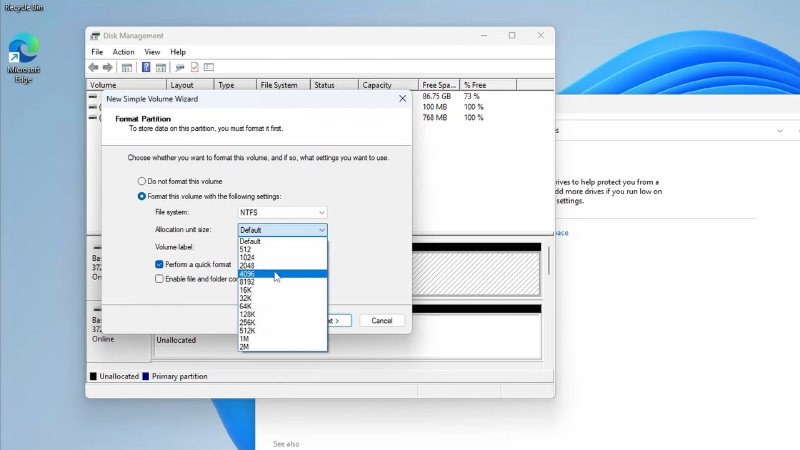Open the Action menu
Image resolution: width=800 pixels, height=450 pixels.
point(123,52)
